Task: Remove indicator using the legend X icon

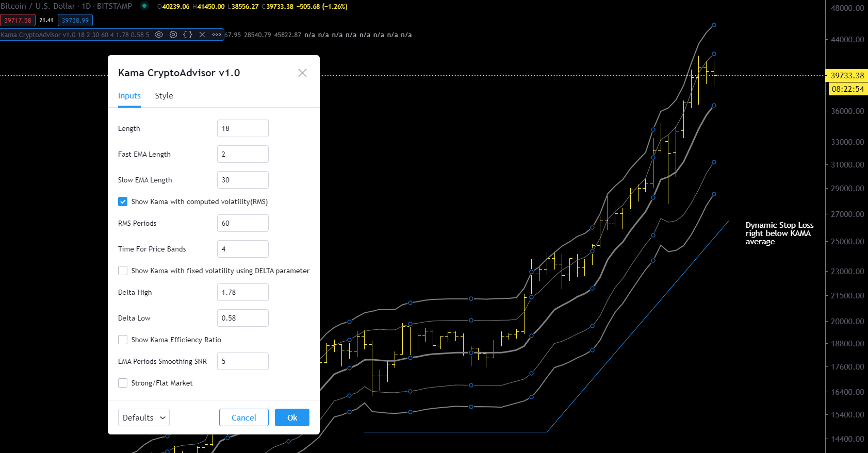Action: pos(202,35)
